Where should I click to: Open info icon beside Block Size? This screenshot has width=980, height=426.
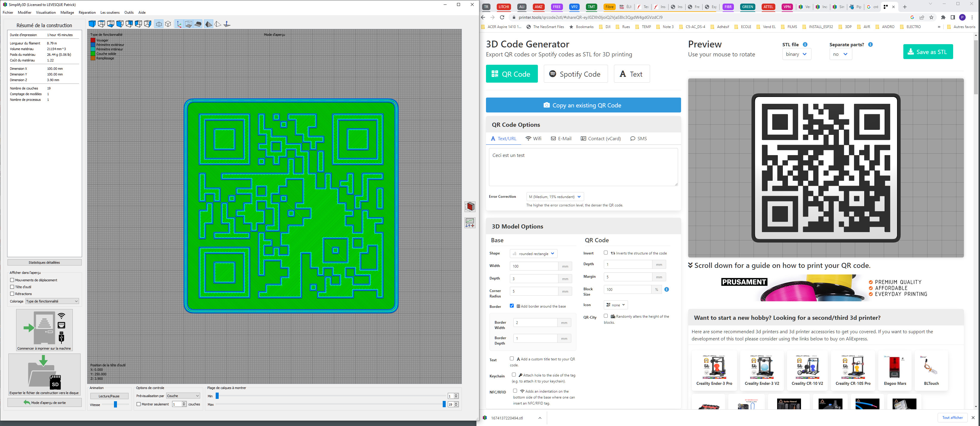pyautogui.click(x=666, y=289)
